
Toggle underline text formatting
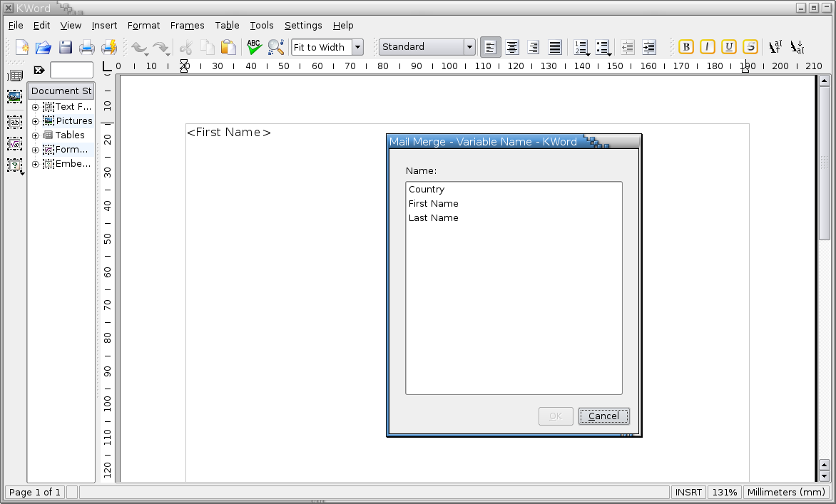728,46
